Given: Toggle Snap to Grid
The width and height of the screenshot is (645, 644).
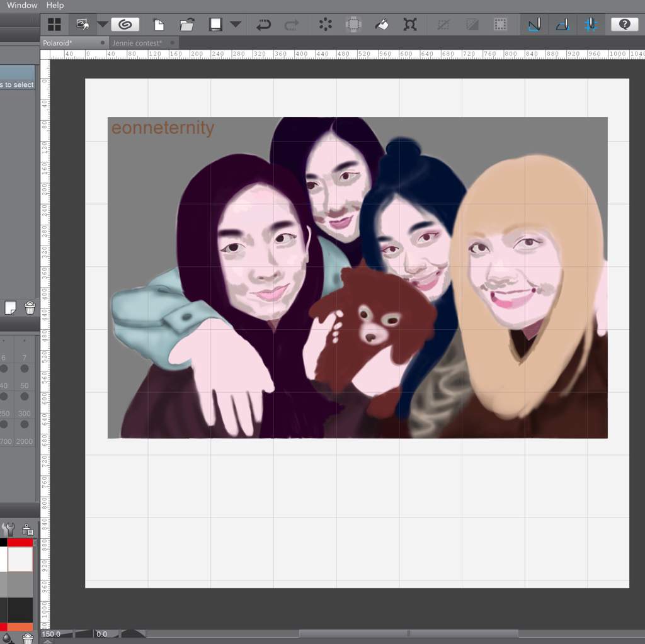Looking at the screenshot, I should pos(590,25).
